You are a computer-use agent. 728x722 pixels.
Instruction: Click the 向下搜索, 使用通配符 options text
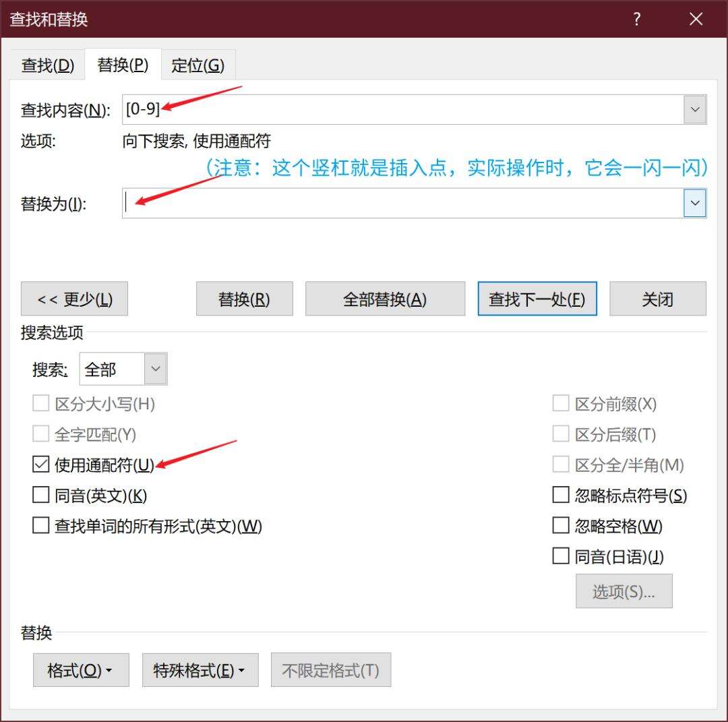point(196,141)
